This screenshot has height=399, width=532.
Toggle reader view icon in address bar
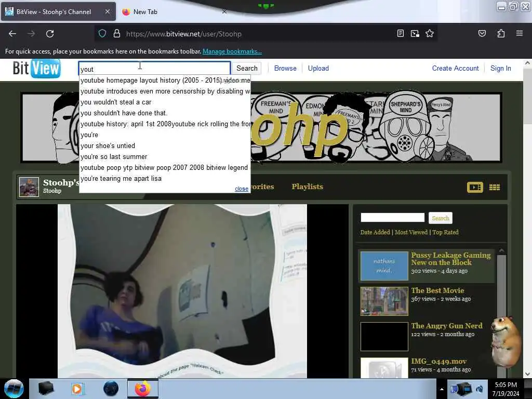401,33
